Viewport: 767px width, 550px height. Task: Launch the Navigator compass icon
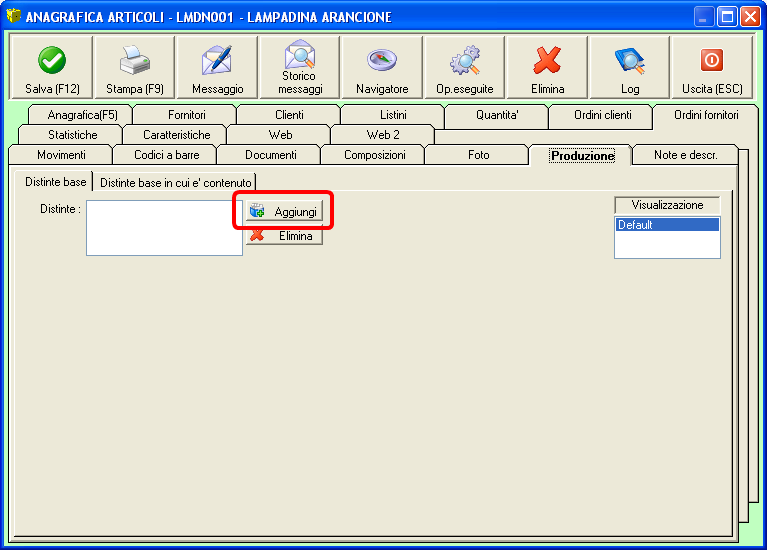click(382, 61)
